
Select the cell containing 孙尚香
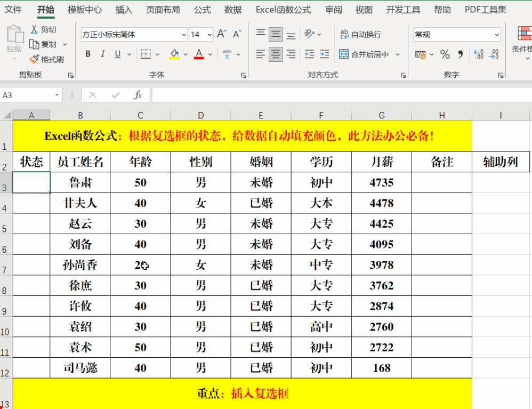click(80, 264)
